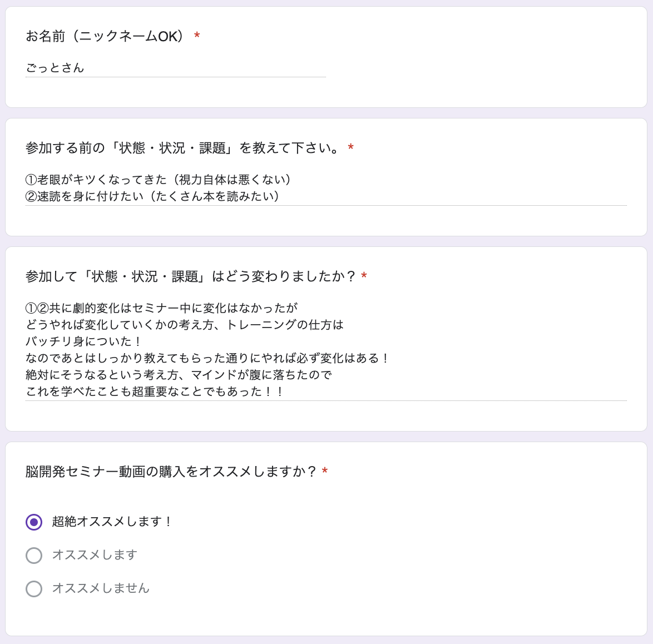Click the オススメします option label text

(x=95, y=555)
